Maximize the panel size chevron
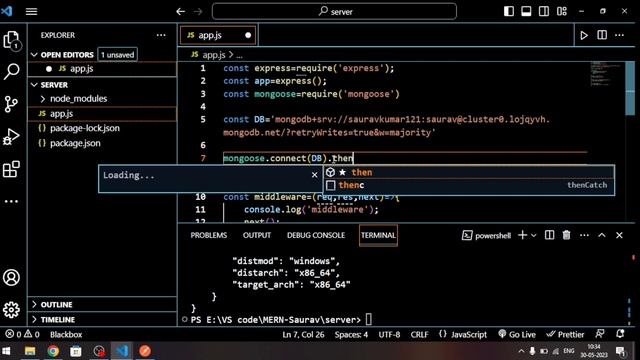 [x=602, y=235]
